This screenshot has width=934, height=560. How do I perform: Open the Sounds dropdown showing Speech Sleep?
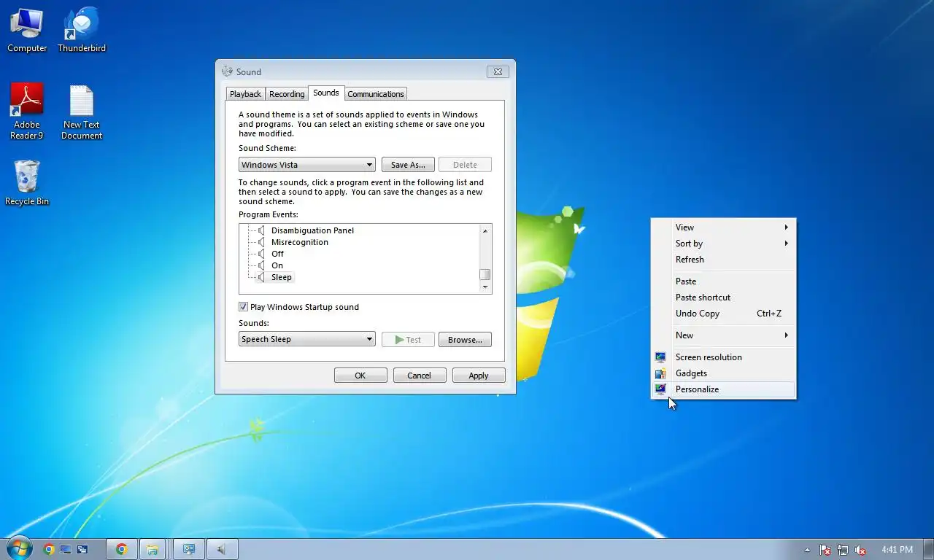pyautogui.click(x=307, y=339)
